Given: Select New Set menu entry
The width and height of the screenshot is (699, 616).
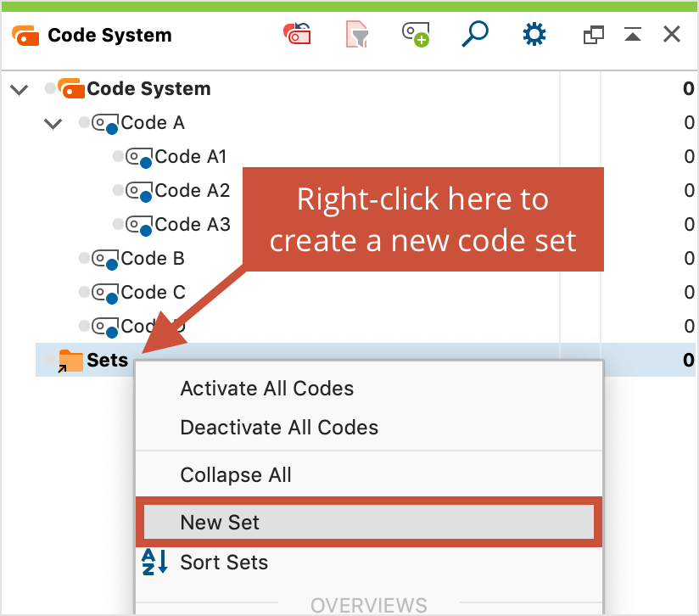Looking at the screenshot, I should click(369, 522).
